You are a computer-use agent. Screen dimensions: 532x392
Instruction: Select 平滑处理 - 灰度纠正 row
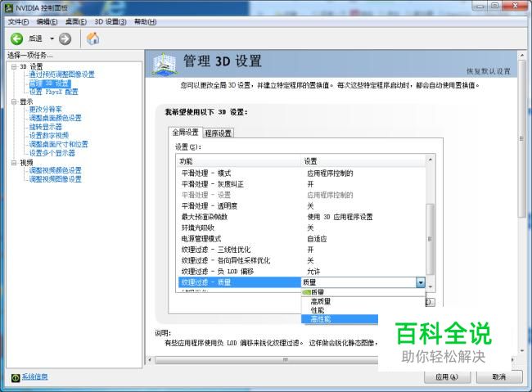point(302,184)
